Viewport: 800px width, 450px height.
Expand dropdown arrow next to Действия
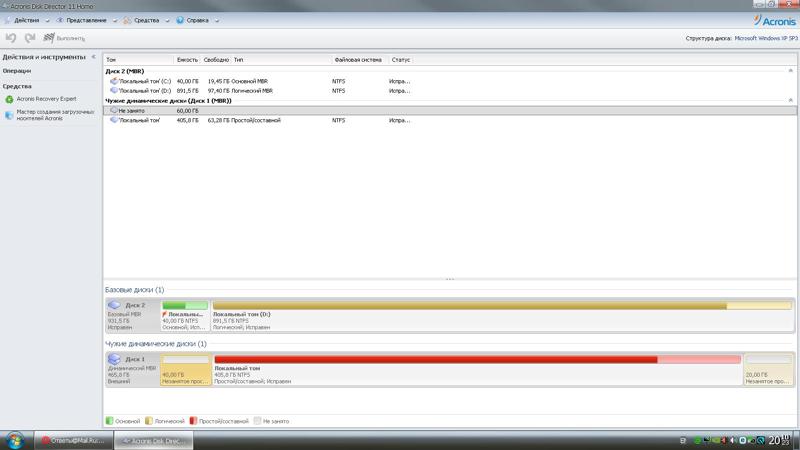click(47, 21)
